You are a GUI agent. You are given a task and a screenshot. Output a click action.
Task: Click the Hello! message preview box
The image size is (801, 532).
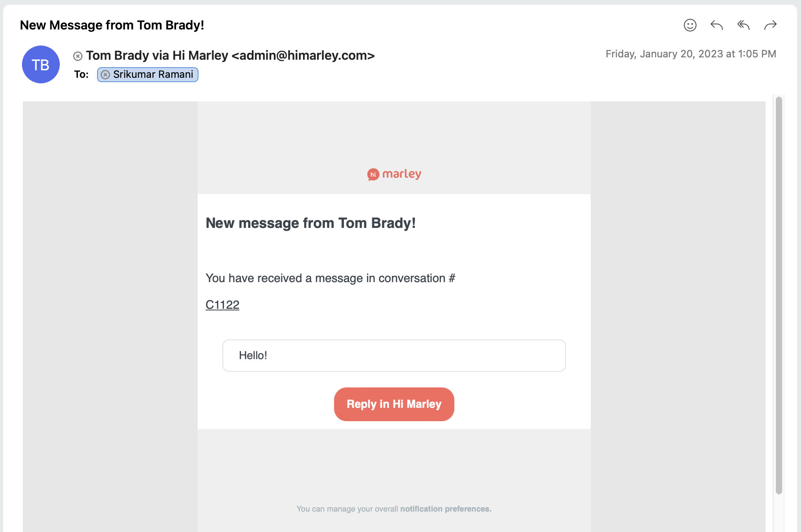click(394, 356)
